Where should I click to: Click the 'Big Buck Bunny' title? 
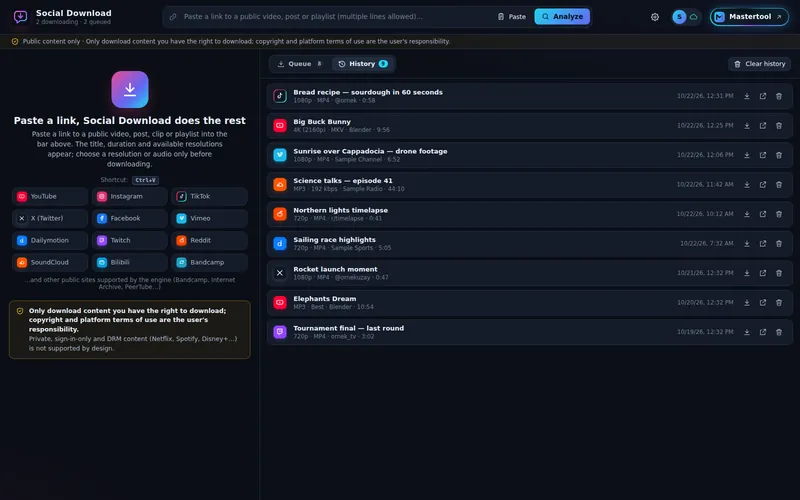322,121
